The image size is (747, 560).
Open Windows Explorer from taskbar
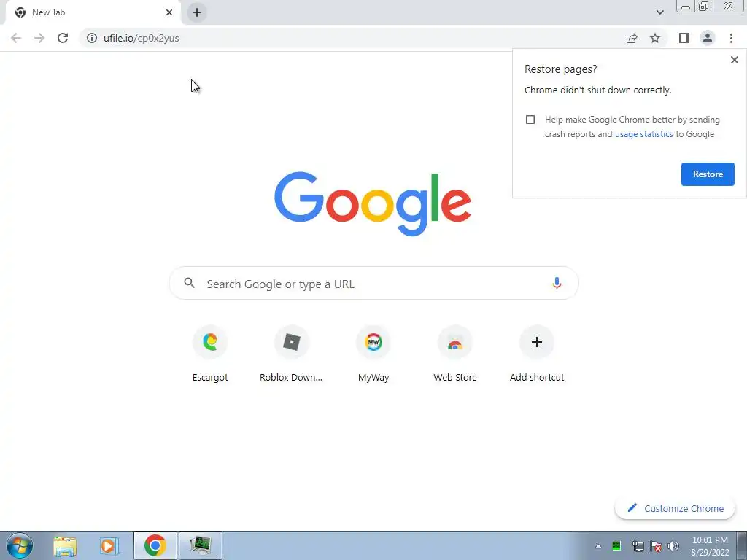pyautogui.click(x=65, y=545)
